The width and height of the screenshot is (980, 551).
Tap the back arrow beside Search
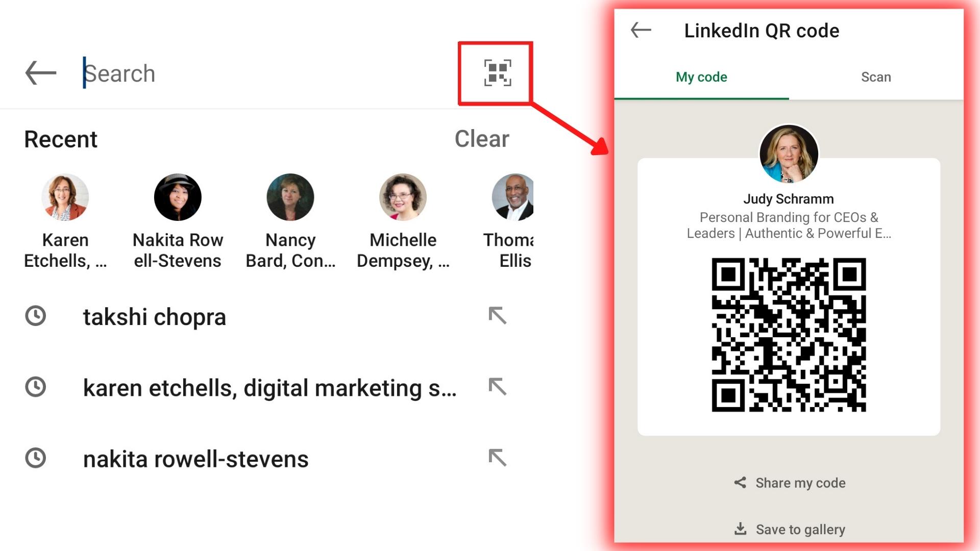point(41,73)
